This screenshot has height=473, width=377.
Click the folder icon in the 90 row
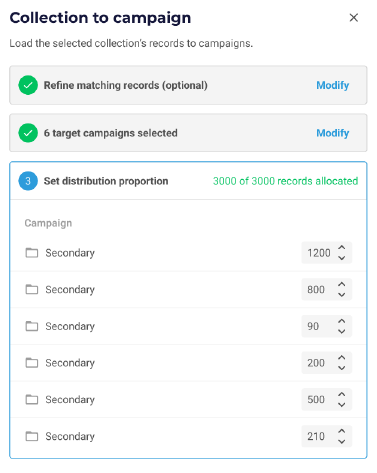tap(32, 326)
